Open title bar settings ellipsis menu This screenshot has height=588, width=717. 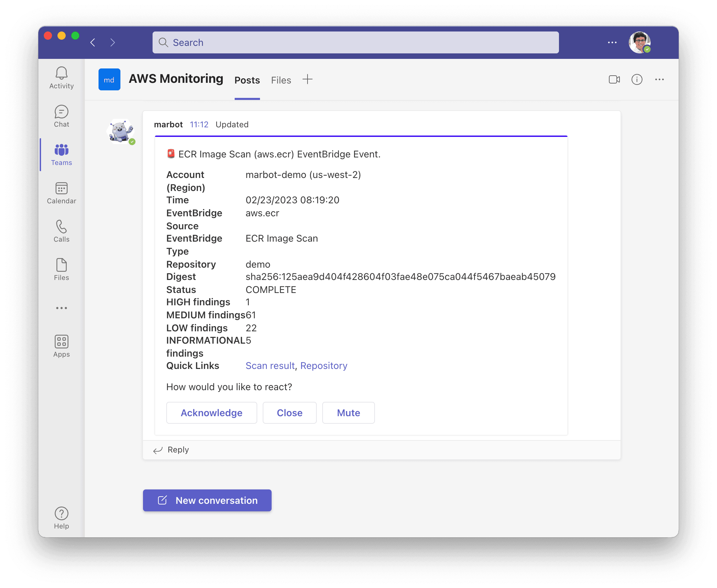(612, 42)
